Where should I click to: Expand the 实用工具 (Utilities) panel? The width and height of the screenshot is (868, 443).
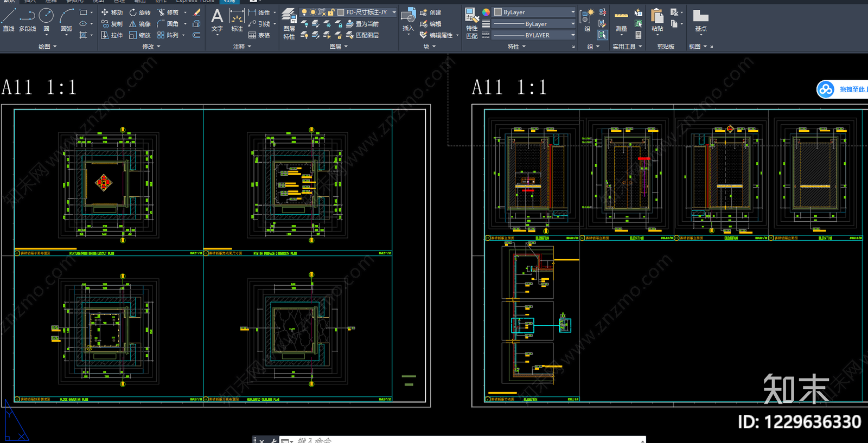[628, 47]
